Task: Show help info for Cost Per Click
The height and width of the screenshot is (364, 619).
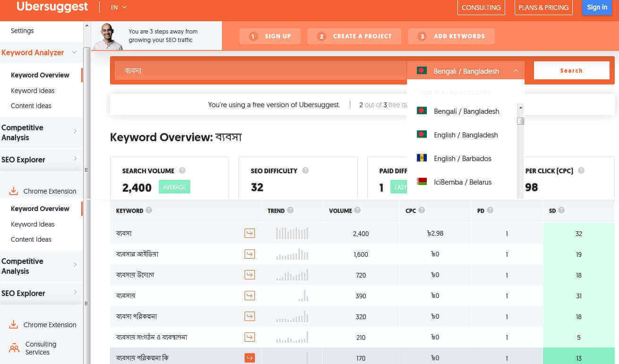Action: click(x=581, y=171)
